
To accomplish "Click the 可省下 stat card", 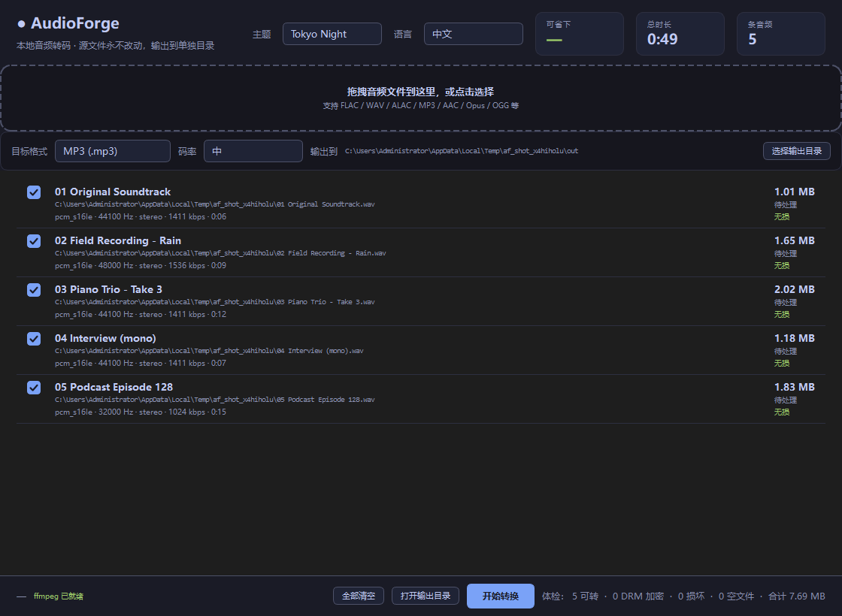I will 580,34.
